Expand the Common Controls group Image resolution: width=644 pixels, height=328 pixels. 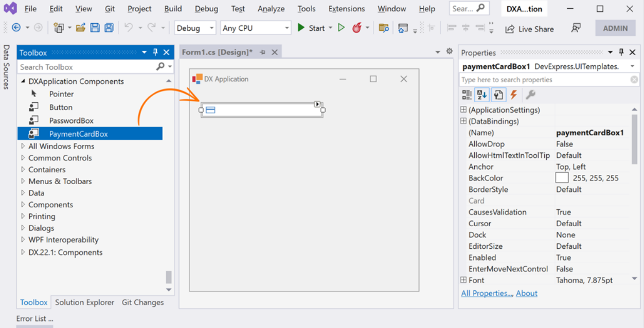pos(23,158)
